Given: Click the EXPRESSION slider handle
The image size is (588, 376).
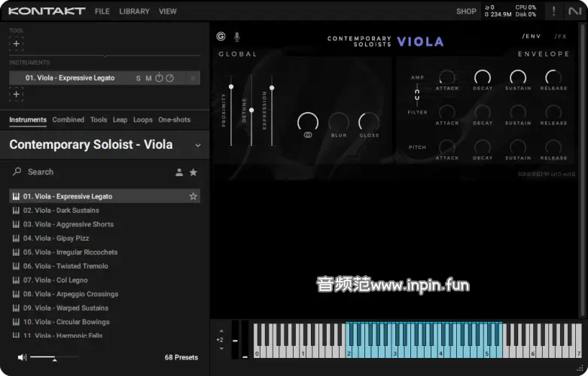Looking at the screenshot, I should 272,88.
